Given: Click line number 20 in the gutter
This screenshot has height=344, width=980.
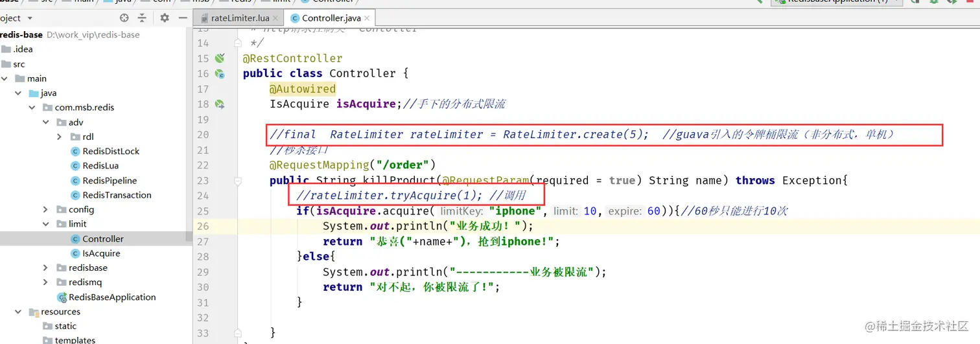Looking at the screenshot, I should click(203, 135).
